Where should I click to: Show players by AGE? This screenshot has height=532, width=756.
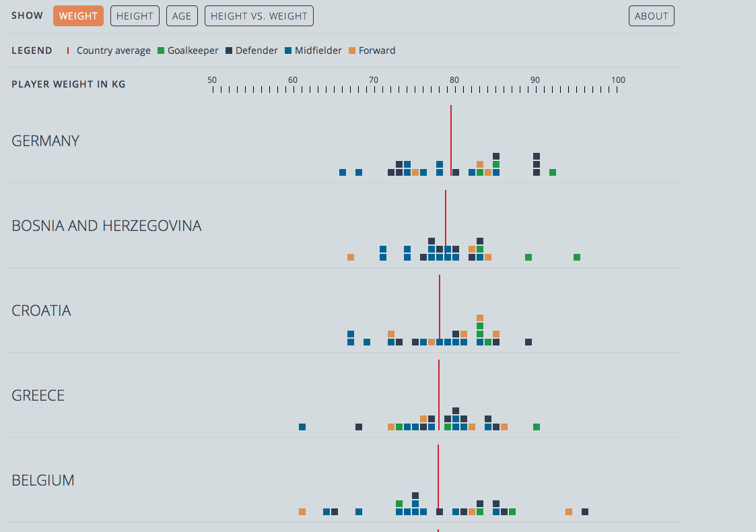[x=182, y=16]
